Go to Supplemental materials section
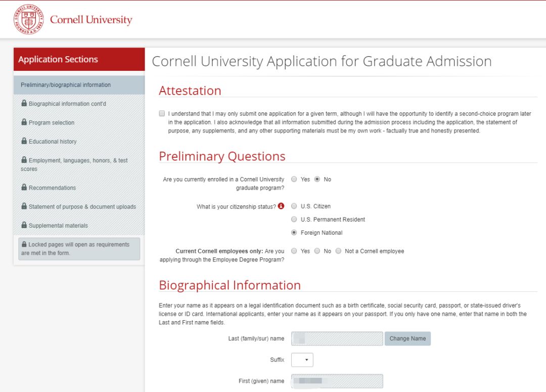Image resolution: width=546 pixels, height=392 pixels. point(79,226)
